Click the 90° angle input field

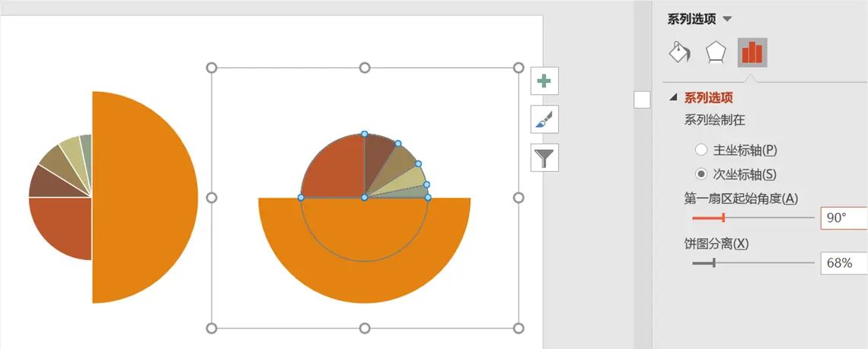844,218
